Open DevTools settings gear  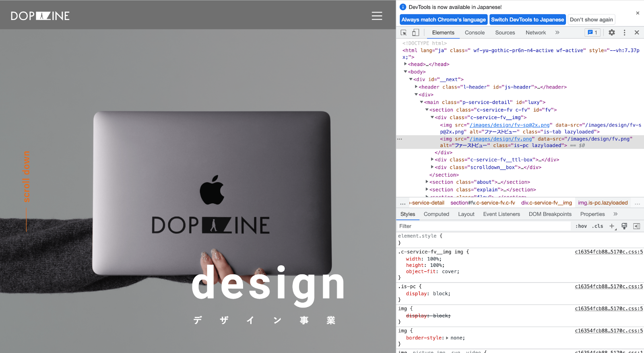pos(612,33)
